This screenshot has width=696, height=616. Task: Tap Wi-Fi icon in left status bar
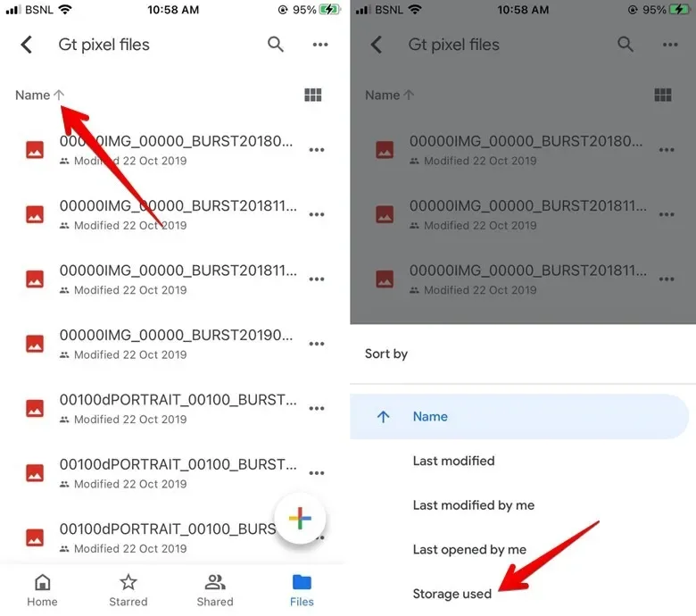tap(65, 9)
